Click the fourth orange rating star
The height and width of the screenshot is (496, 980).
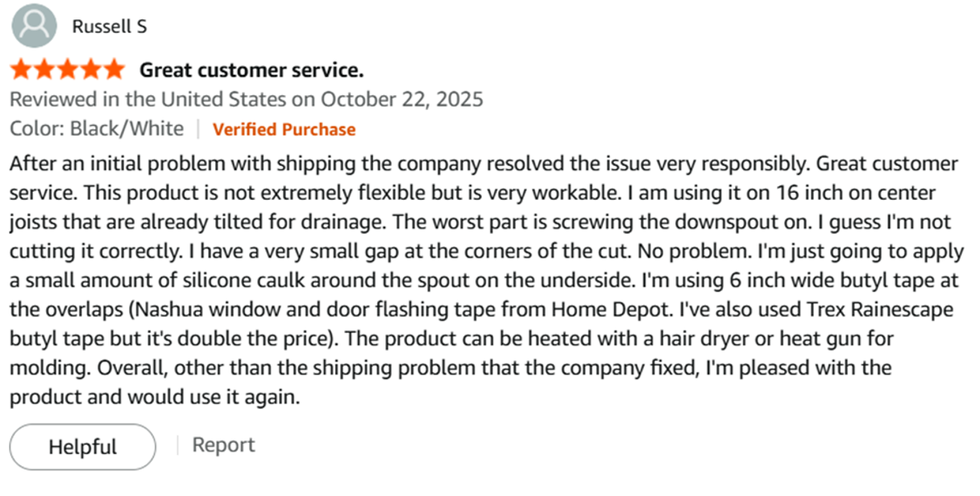tap(91, 69)
